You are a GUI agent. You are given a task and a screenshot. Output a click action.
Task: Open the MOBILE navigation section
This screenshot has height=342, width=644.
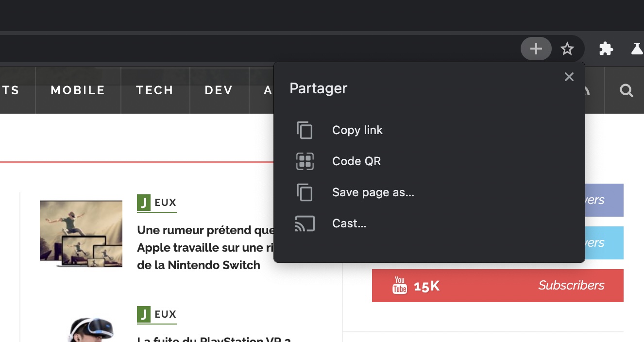click(x=78, y=90)
